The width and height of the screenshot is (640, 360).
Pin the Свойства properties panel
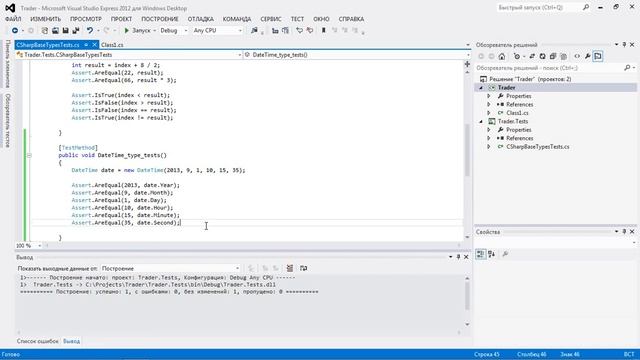coord(624,231)
